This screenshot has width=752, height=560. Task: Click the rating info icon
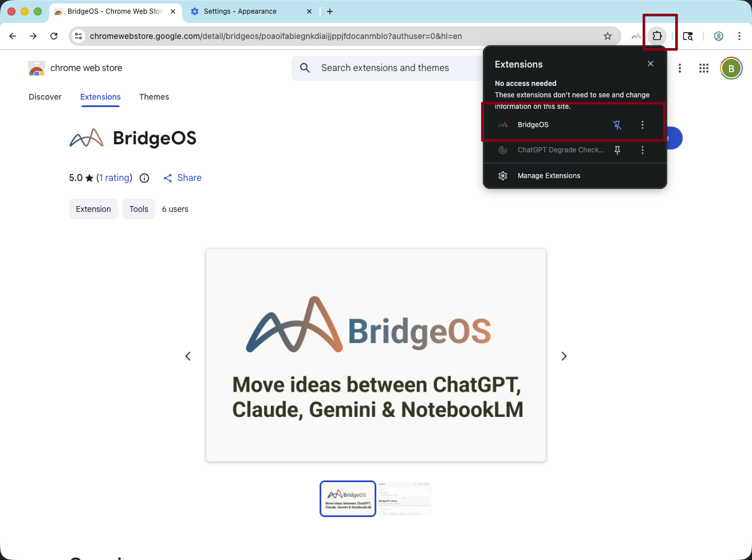coord(144,178)
